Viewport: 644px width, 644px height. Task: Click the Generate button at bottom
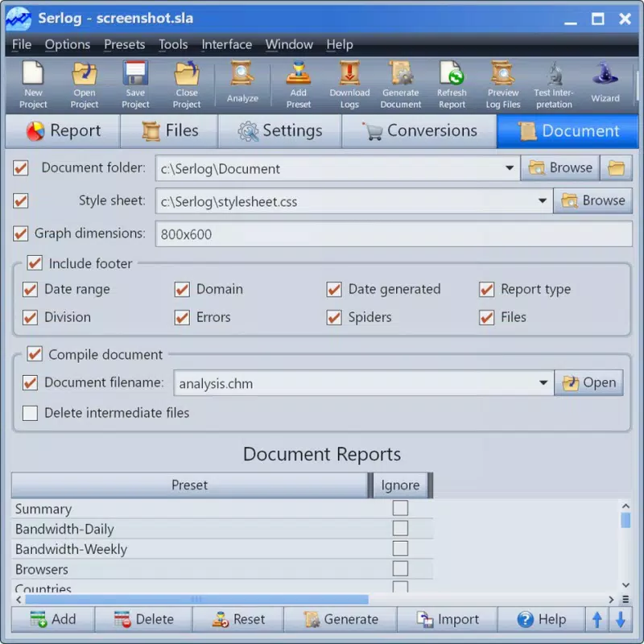(341, 619)
